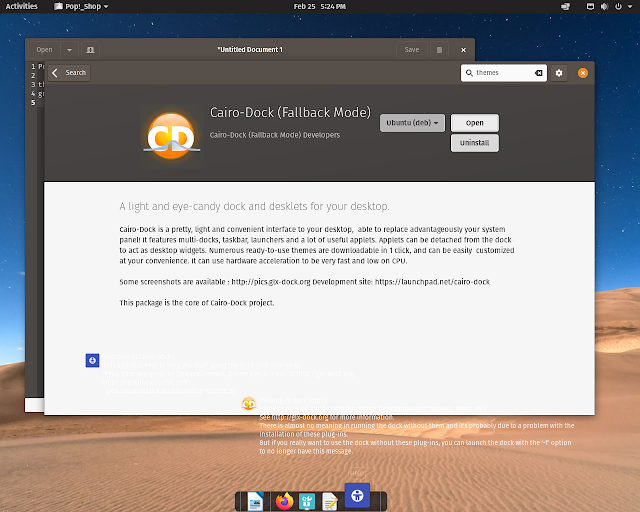This screenshot has height=512, width=640.
Task: Click the blue accessibility icon in dock
Action: (357, 496)
